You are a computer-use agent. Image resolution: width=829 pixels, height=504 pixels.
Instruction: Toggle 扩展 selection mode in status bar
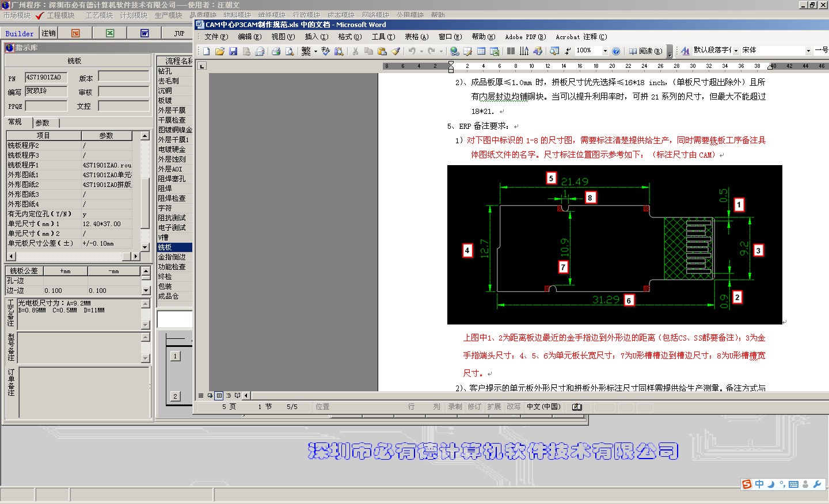[x=494, y=407]
